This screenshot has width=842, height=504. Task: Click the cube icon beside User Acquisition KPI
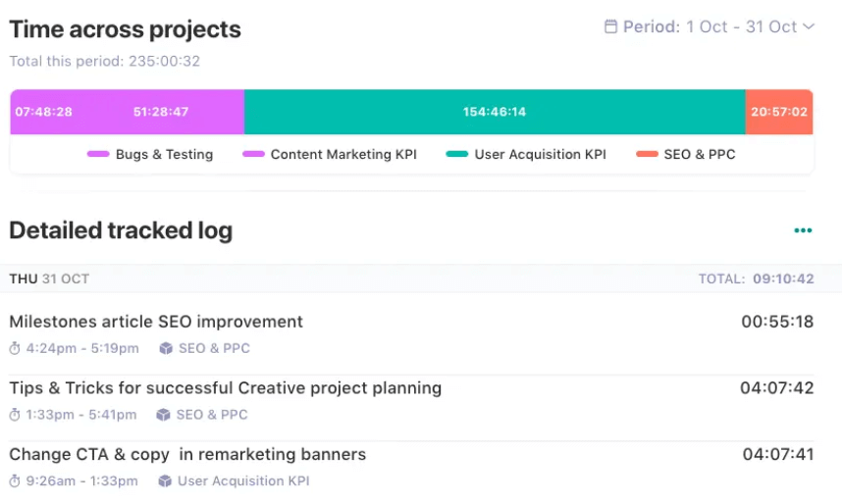tap(165, 480)
